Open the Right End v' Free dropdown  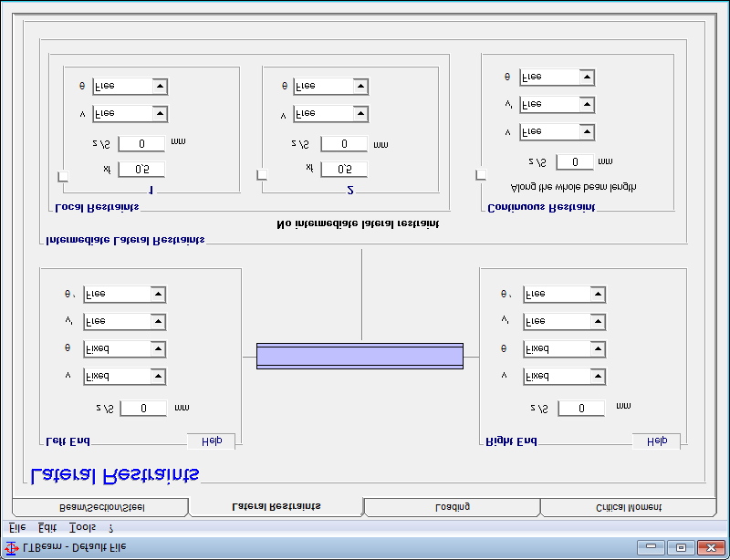pos(565,322)
